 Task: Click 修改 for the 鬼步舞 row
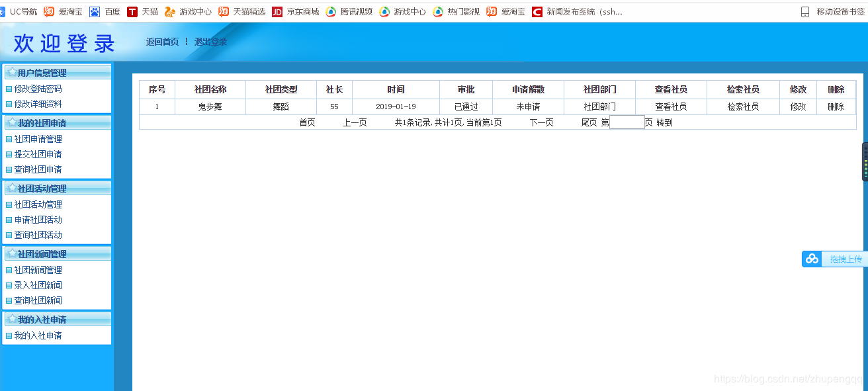[x=798, y=107]
